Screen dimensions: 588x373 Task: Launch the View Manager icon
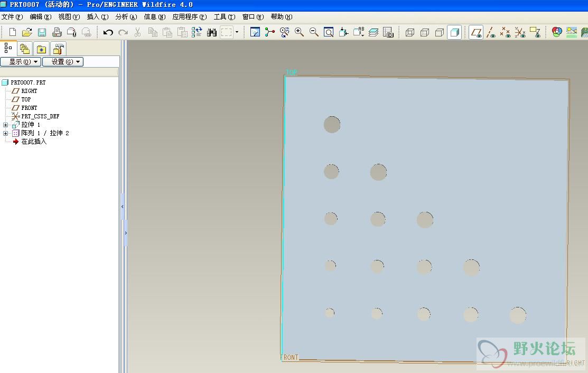pyautogui.click(x=388, y=32)
